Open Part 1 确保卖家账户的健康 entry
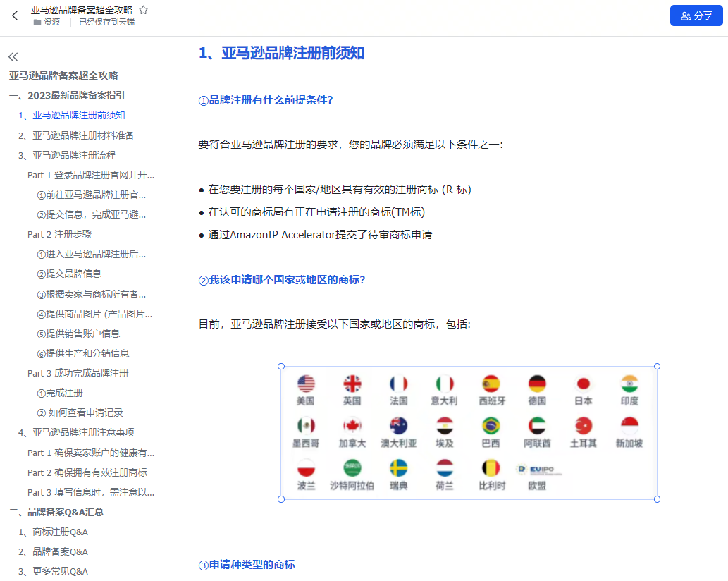 91,453
